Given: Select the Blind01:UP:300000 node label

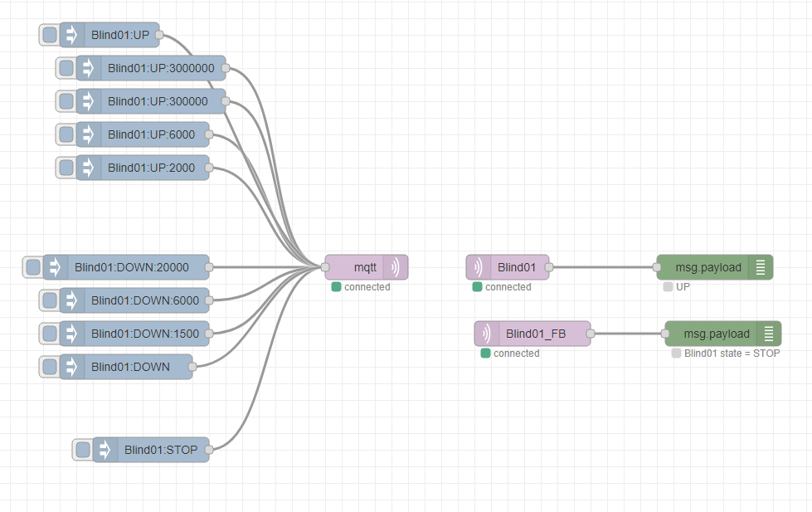Looking at the screenshot, I should [x=158, y=101].
